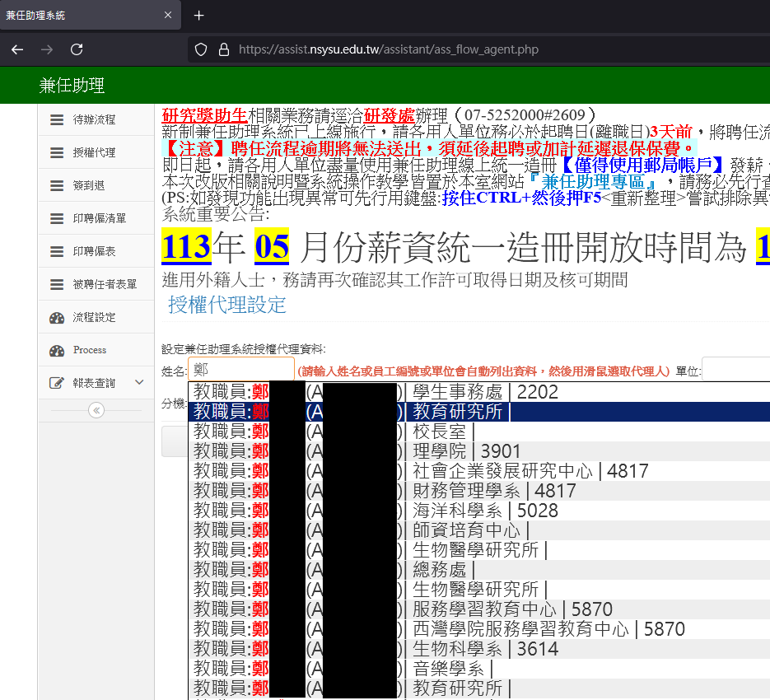Reload the page with the refresh icon

77,49
